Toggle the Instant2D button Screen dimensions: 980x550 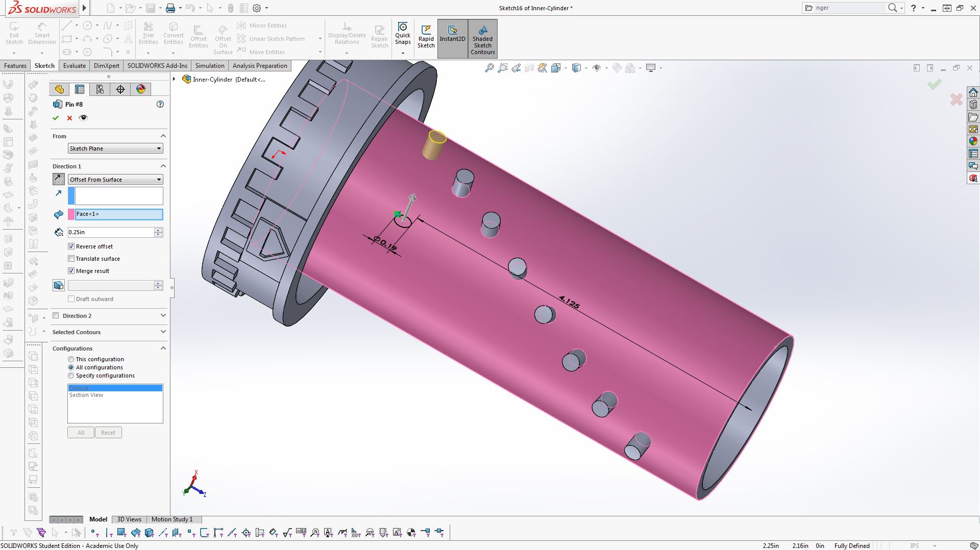453,39
